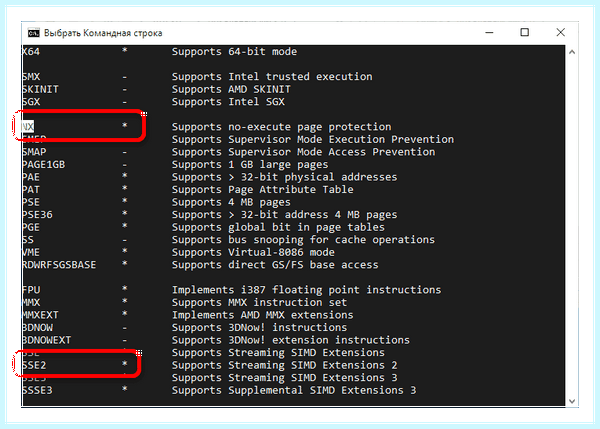Viewport: 600px width, 429px height.
Task: Click the highlighted 'NX' entry
Action: click(x=28, y=127)
